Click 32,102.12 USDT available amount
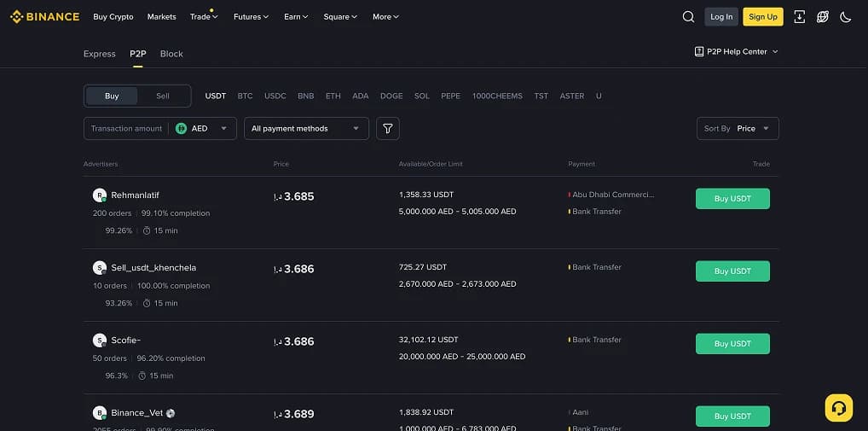 [429, 340]
